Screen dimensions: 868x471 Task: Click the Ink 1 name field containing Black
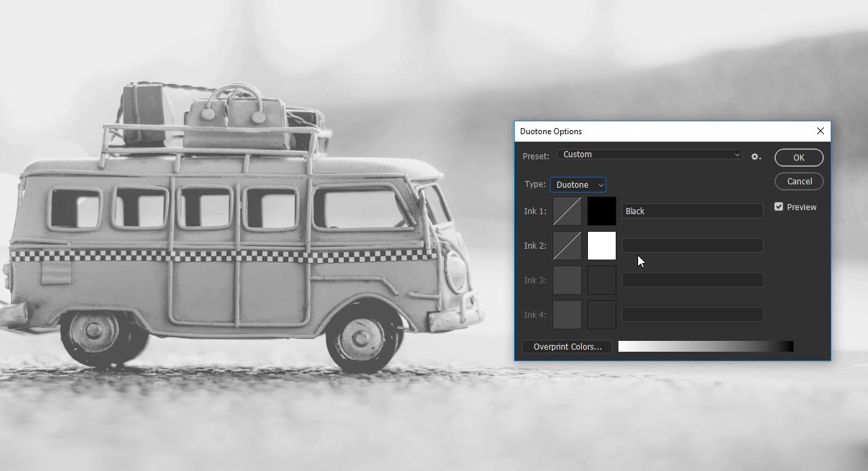tap(692, 211)
